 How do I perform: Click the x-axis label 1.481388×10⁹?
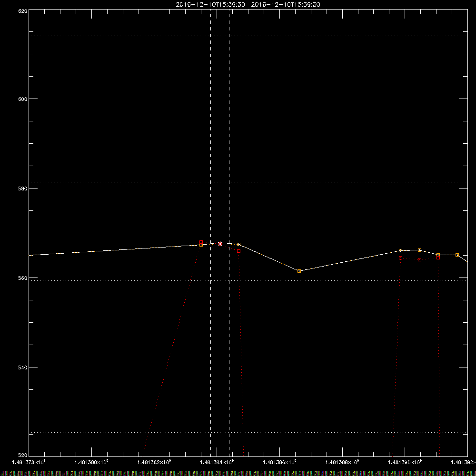coord(342,462)
